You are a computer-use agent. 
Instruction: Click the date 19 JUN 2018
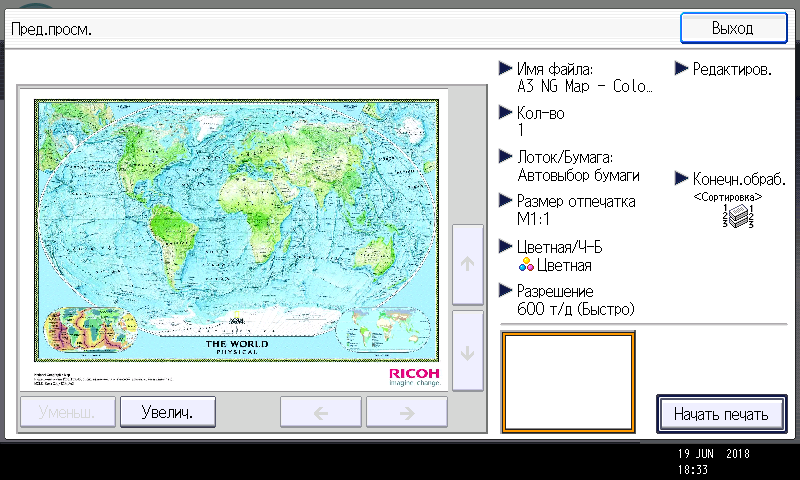coord(713,453)
